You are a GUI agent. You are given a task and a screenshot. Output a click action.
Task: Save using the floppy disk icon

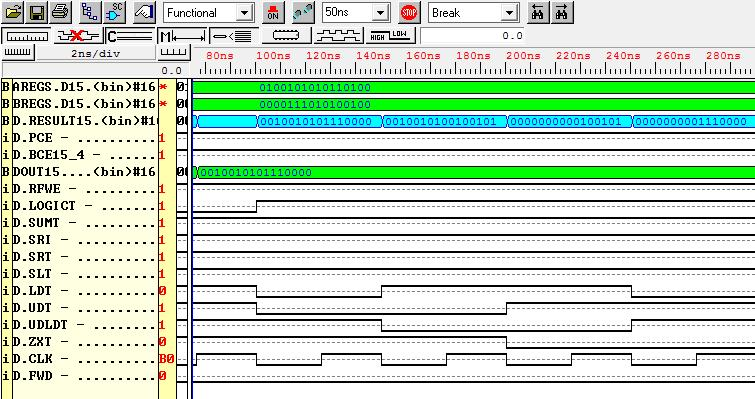37,13
